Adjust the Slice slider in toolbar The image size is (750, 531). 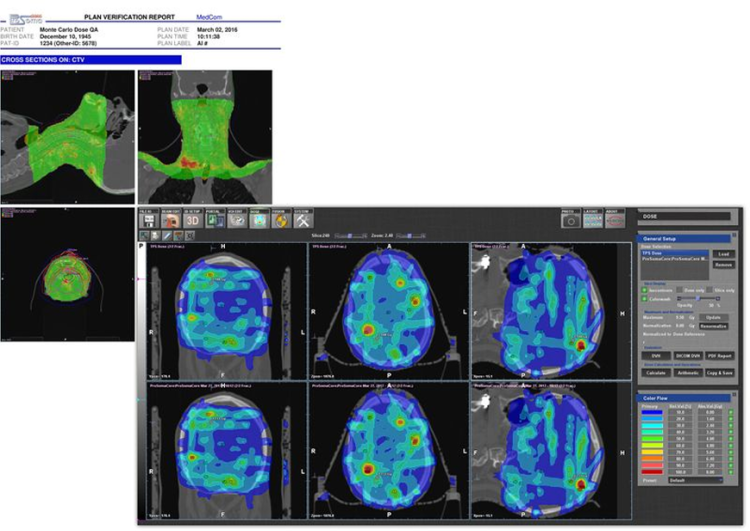coord(351,235)
